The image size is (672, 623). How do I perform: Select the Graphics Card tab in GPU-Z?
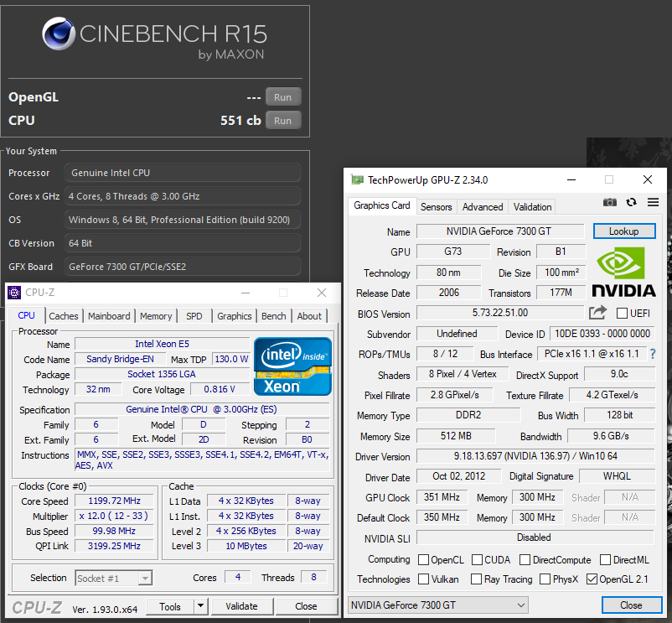[382, 205]
